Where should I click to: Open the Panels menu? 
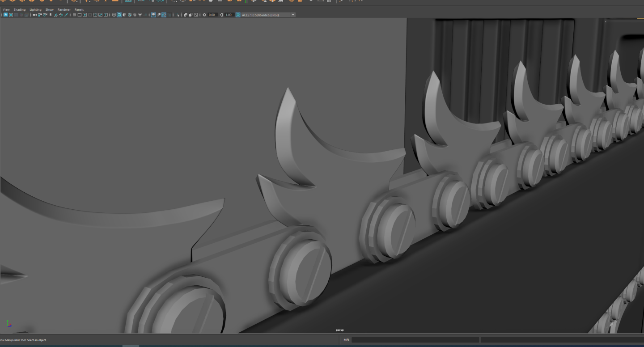[x=79, y=9]
